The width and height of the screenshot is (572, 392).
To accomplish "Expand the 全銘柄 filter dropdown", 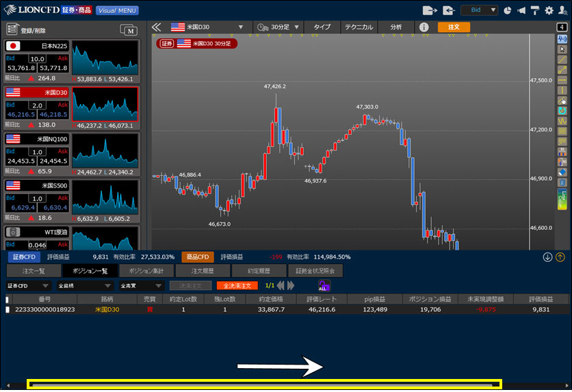I will click(x=83, y=285).
